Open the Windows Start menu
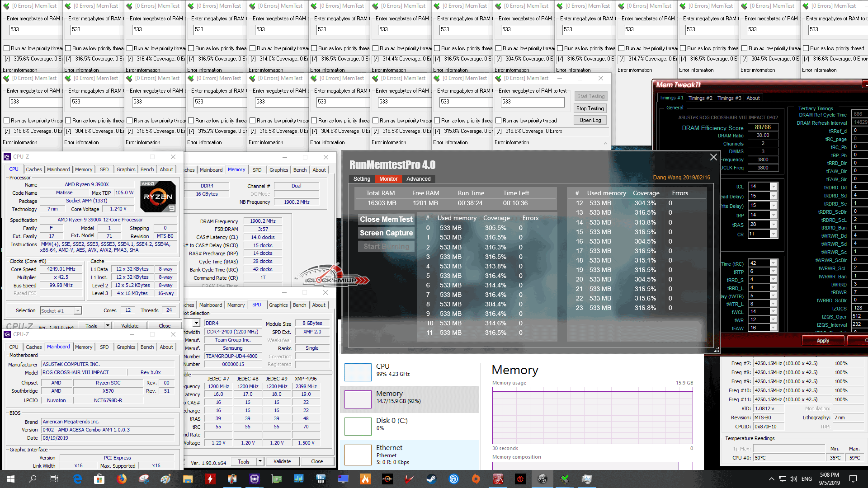Viewport: 868px width, 488px height. (x=11, y=479)
